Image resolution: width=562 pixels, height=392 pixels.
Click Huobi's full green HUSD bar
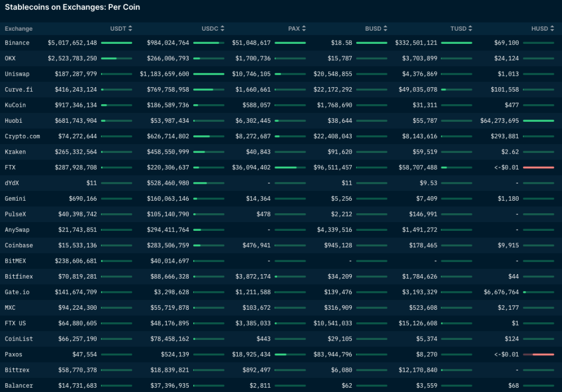pyautogui.click(x=538, y=121)
